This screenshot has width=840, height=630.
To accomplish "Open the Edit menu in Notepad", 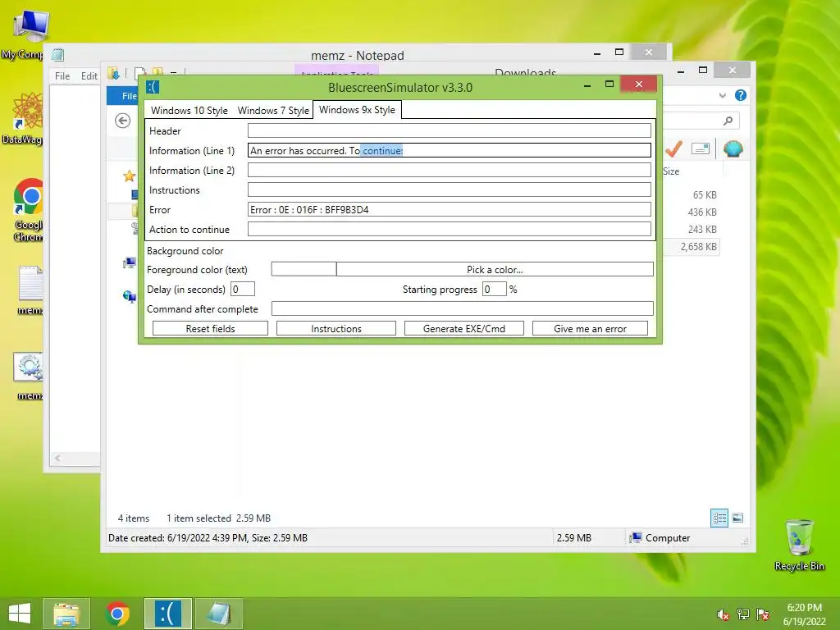I will point(89,76).
